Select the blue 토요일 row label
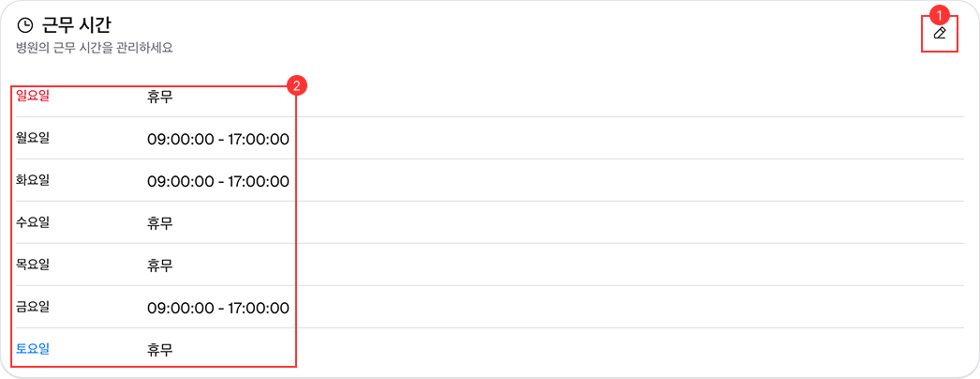Viewport: 980px width, 379px height. (33, 349)
